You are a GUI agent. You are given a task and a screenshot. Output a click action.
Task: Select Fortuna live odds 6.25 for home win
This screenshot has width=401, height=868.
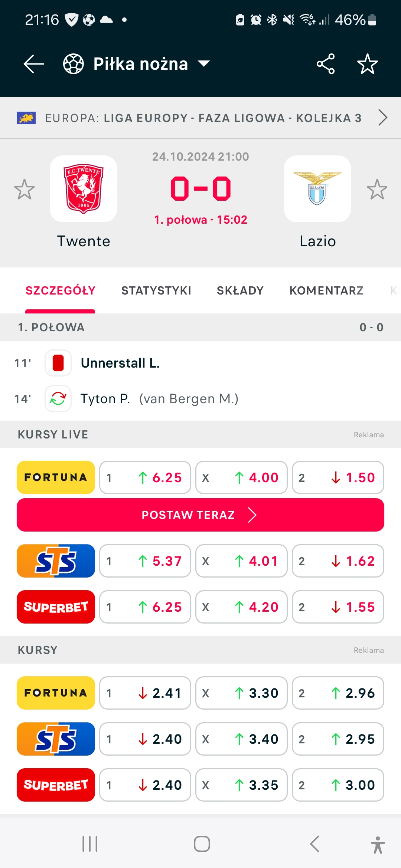coord(145,477)
